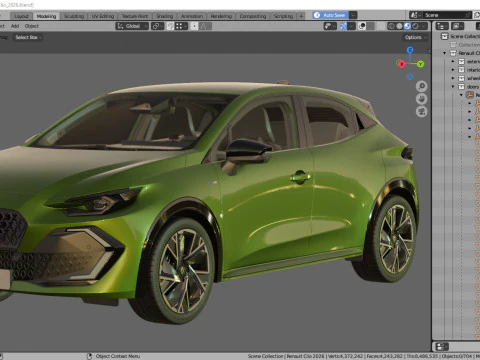Expand the interior collection arrow

point(453,70)
